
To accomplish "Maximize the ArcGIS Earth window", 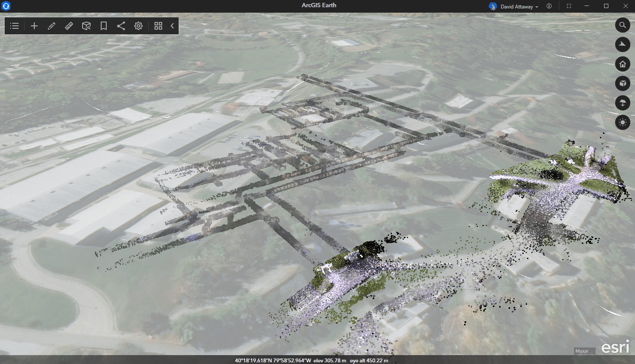I will pyautogui.click(x=606, y=6).
